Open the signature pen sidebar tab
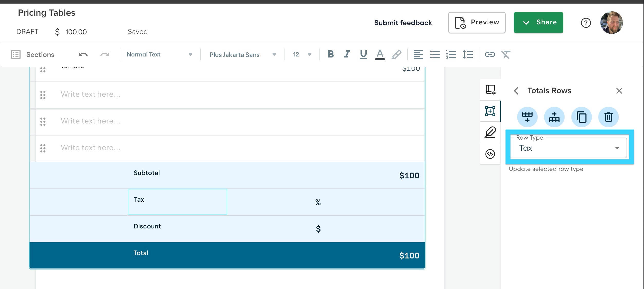This screenshot has height=289, width=644. (490, 132)
